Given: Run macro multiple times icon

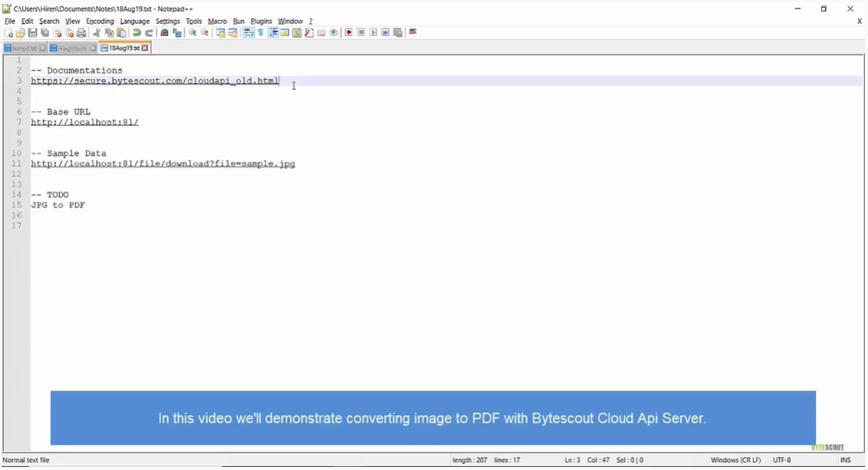Looking at the screenshot, I should click(x=385, y=33).
